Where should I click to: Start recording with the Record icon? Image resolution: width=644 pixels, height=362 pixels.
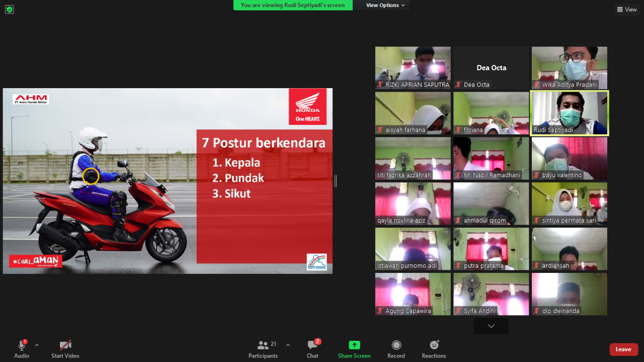(x=396, y=345)
